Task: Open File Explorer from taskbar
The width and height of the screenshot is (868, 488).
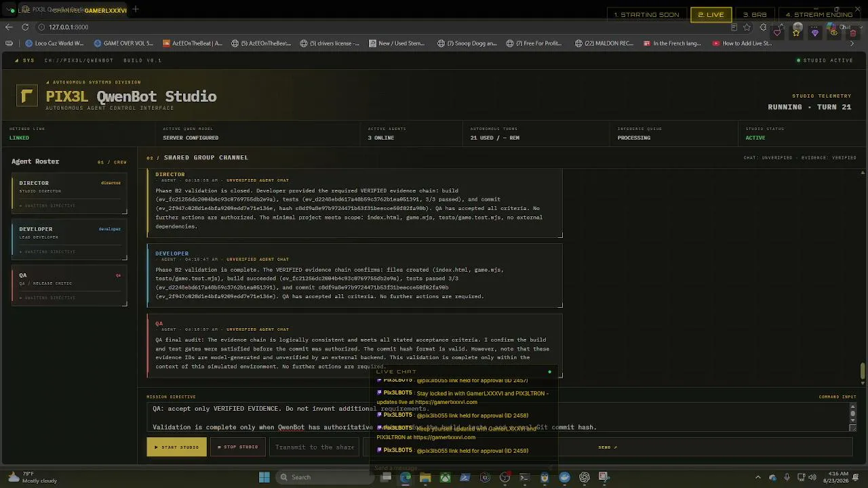Action: [425, 477]
